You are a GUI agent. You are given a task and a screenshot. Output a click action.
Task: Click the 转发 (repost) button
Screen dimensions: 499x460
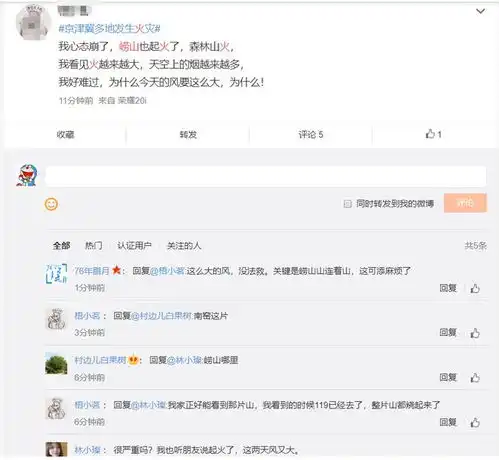pos(188,135)
